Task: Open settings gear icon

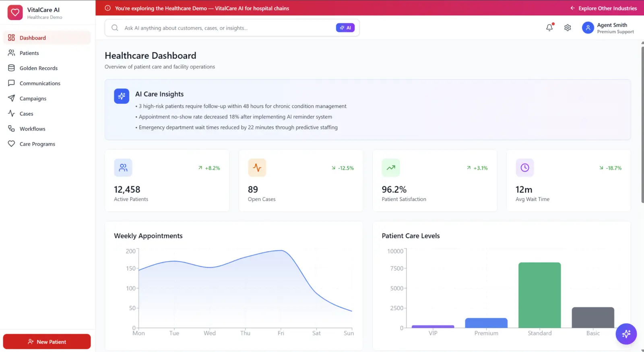Action: 568,28
